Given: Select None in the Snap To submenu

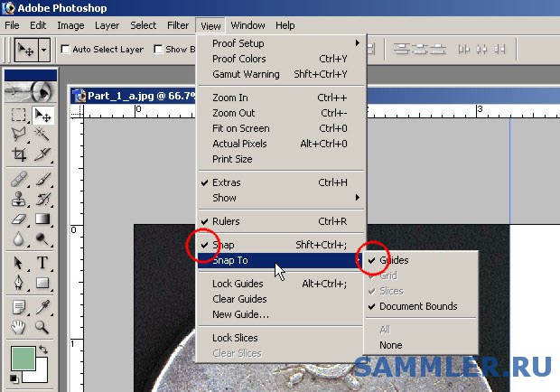Looking at the screenshot, I should (x=391, y=345).
